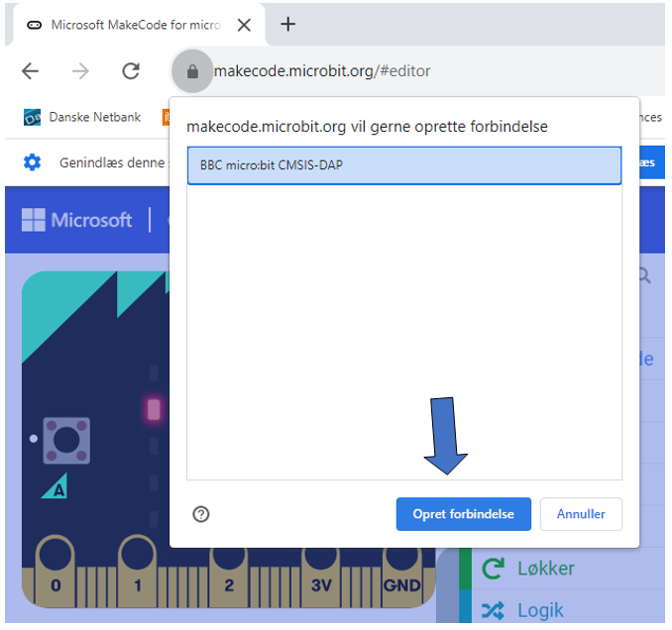Click the search magnifier icon in toolbox
The height and width of the screenshot is (630, 672).
coord(645,275)
